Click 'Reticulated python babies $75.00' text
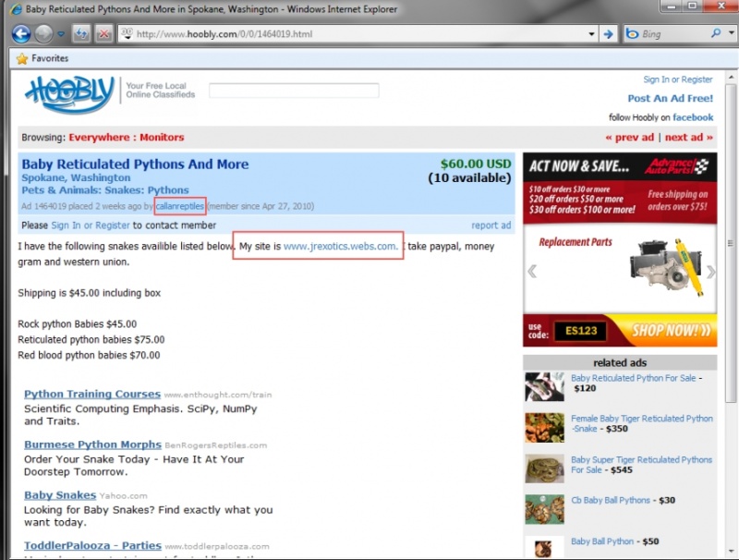 coord(91,340)
